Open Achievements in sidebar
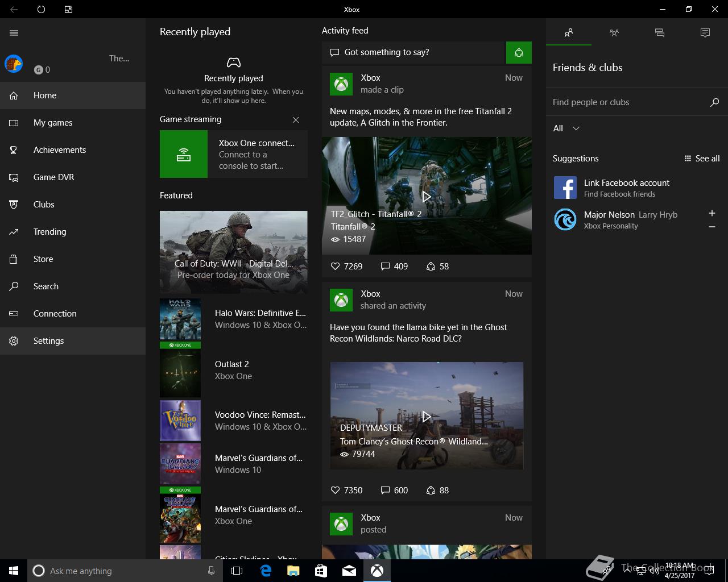Viewport: 728px width, 582px height. coord(73,150)
